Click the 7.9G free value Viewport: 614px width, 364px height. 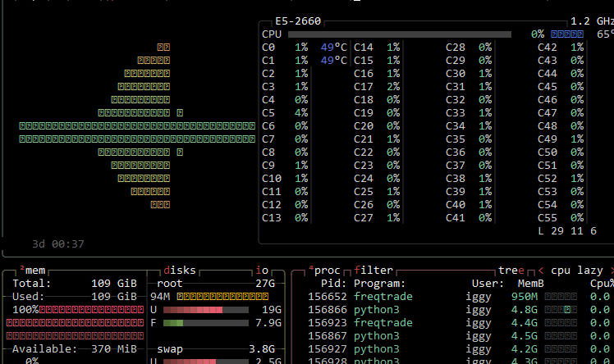click(268, 323)
